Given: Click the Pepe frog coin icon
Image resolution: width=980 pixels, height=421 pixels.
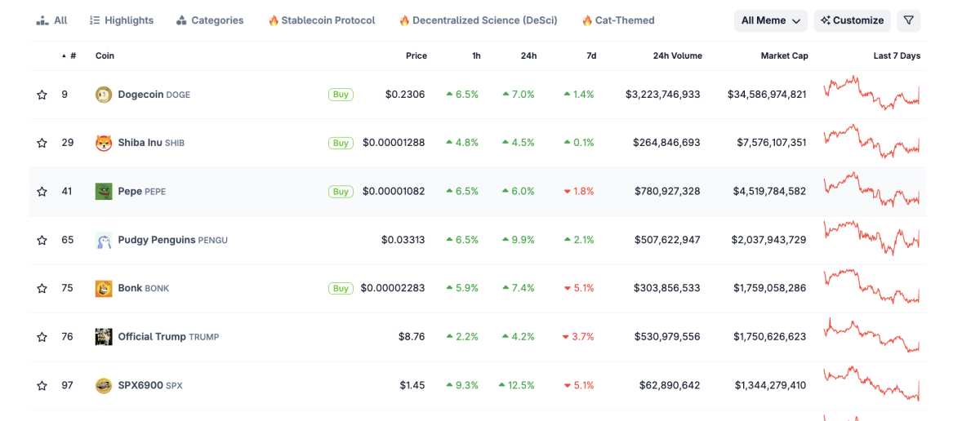Looking at the screenshot, I should (104, 191).
